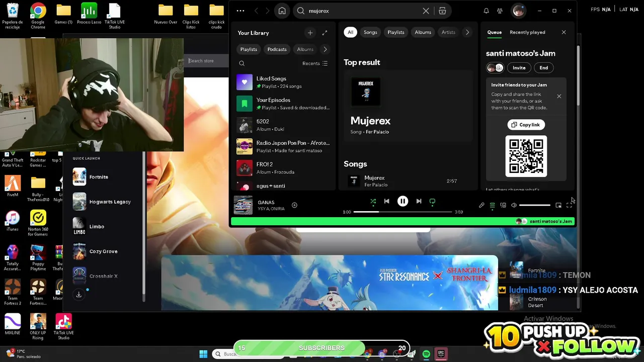
Task: Search within Your Library magnifier
Action: click(x=242, y=63)
